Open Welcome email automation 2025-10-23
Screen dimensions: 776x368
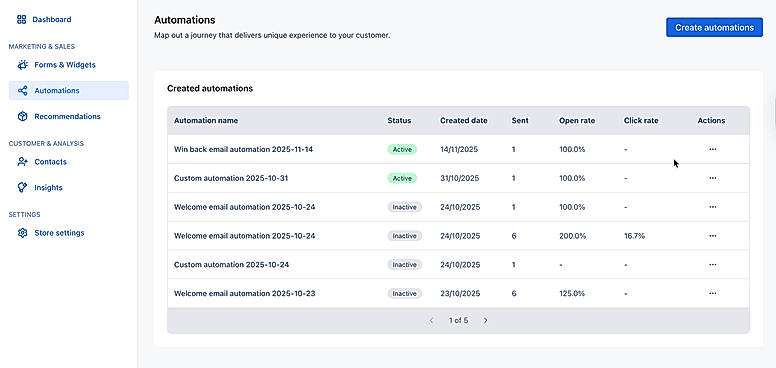pos(244,293)
